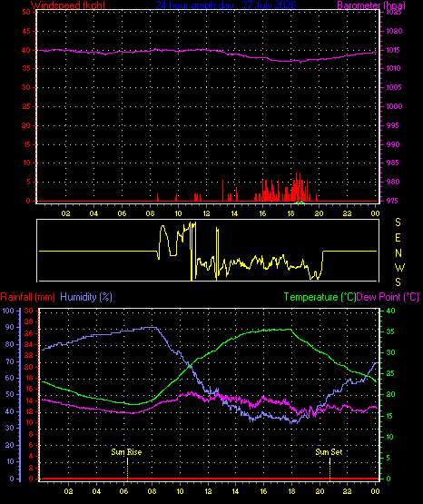Click barometer axis value "990"
Image resolution: width=423 pixels, height=504 pixels.
393,144
